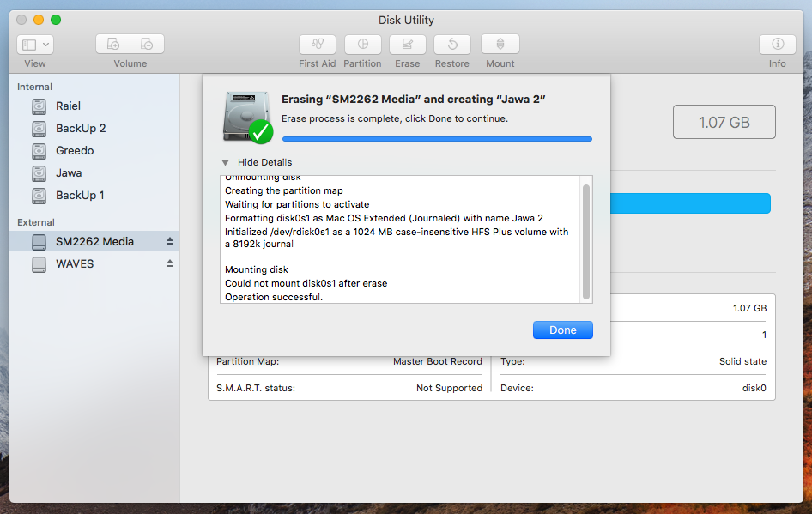Select Greedo label in sidebar
The width and height of the screenshot is (812, 514).
[x=75, y=151]
